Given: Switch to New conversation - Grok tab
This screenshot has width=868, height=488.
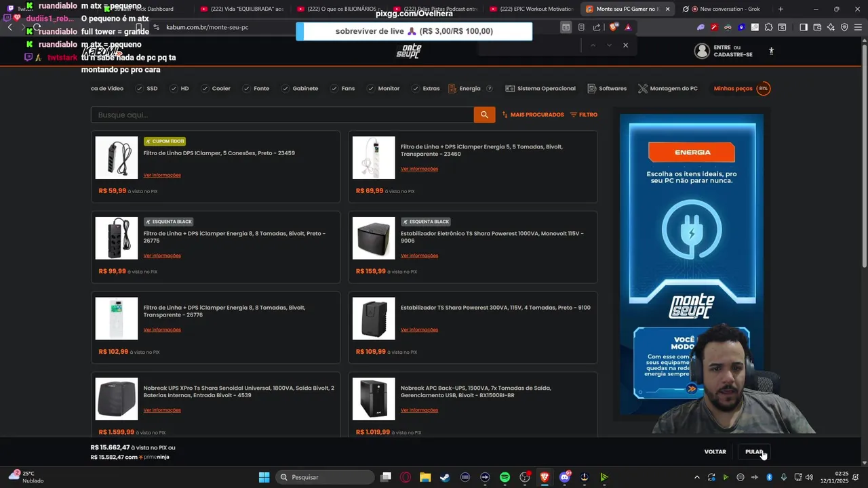Looking at the screenshot, I should (x=724, y=9).
